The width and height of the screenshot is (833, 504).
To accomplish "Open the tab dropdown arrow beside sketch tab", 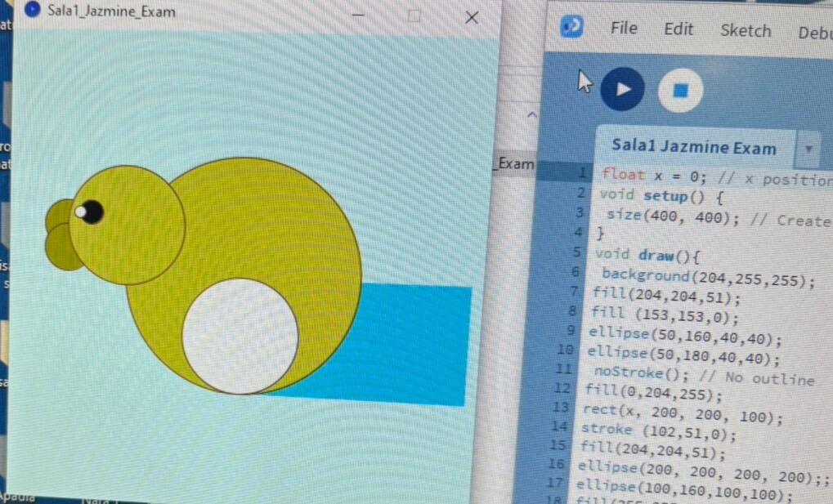I will pos(808,149).
